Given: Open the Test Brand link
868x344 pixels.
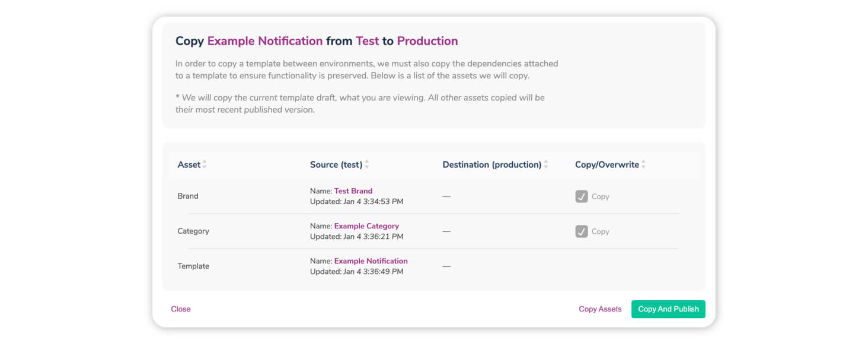Looking at the screenshot, I should [x=353, y=190].
